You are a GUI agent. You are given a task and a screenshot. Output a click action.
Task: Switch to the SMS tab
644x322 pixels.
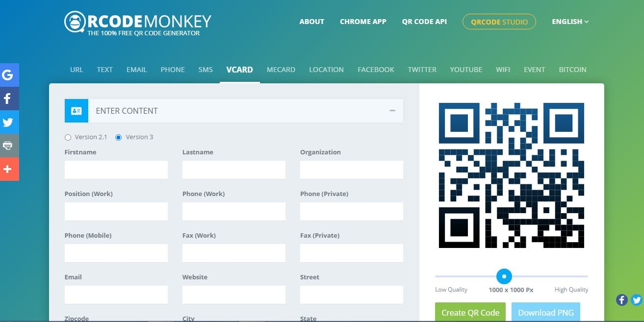click(206, 70)
